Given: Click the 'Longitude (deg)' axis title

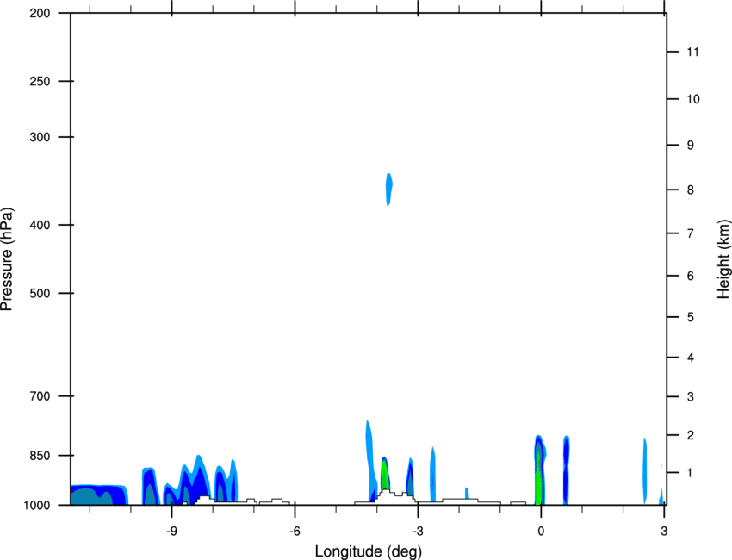Looking at the screenshot, I should [369, 551].
